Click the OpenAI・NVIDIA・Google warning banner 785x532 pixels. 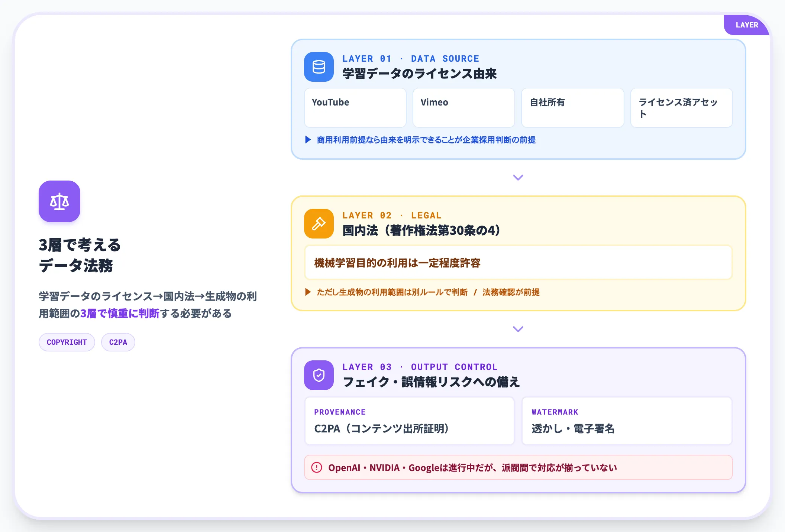tap(518, 467)
